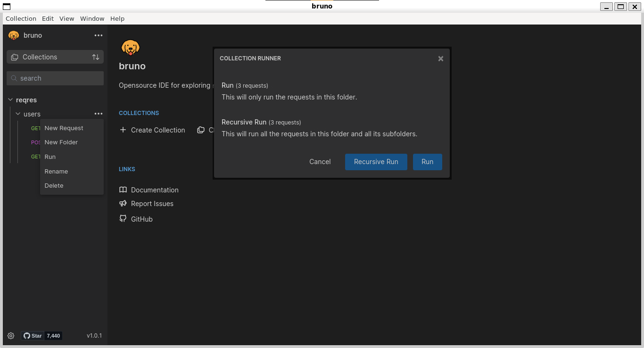Click the bruno dog logo in the sidebar
644x348 pixels.
tap(13, 35)
